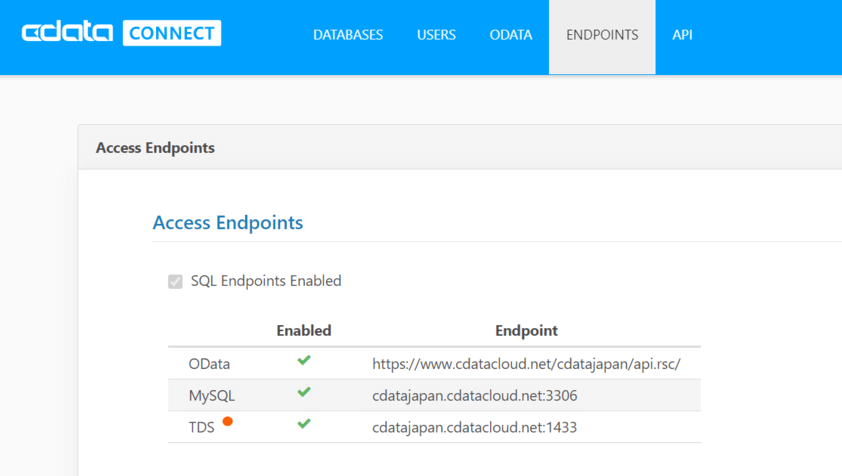The image size is (842, 476).
Task: Click the Access Endpoints panel header
Action: coord(155,148)
